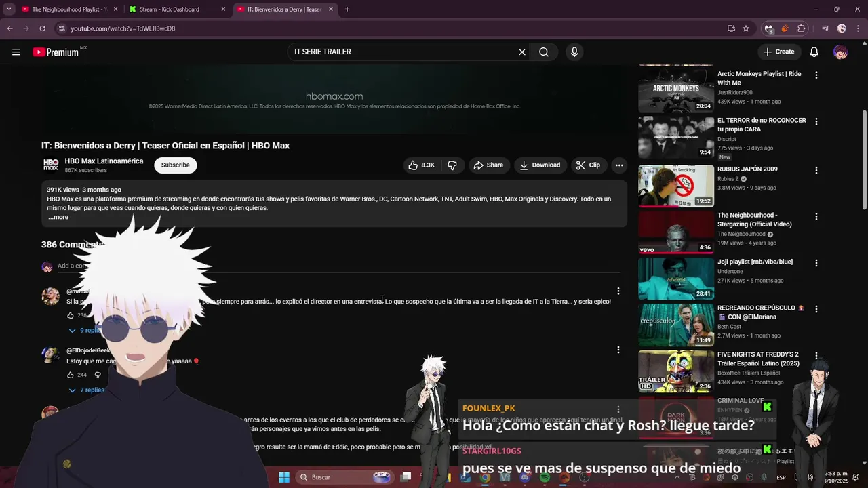
Task: Open menu for Arctic Monkeys Playlist video
Action: (x=816, y=75)
